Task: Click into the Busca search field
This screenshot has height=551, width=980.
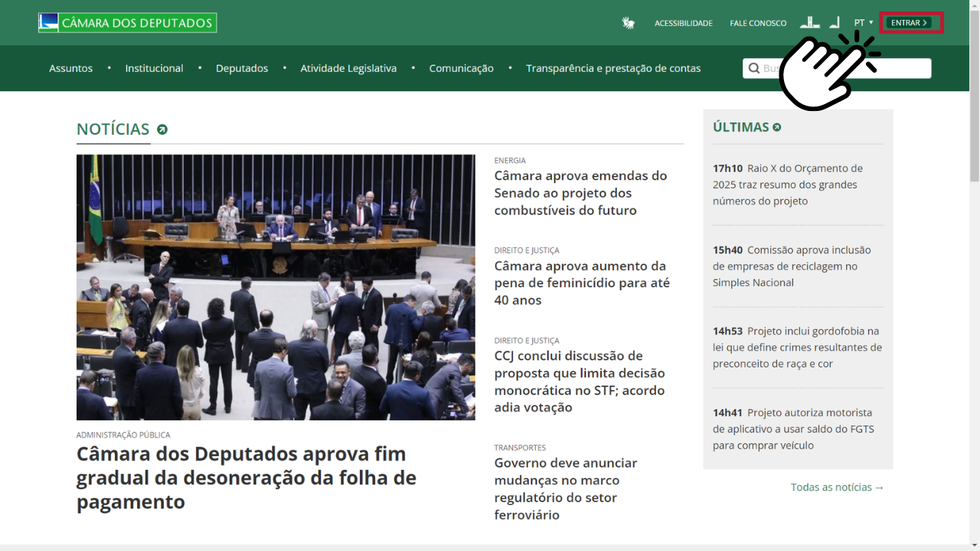Action: coord(837,68)
